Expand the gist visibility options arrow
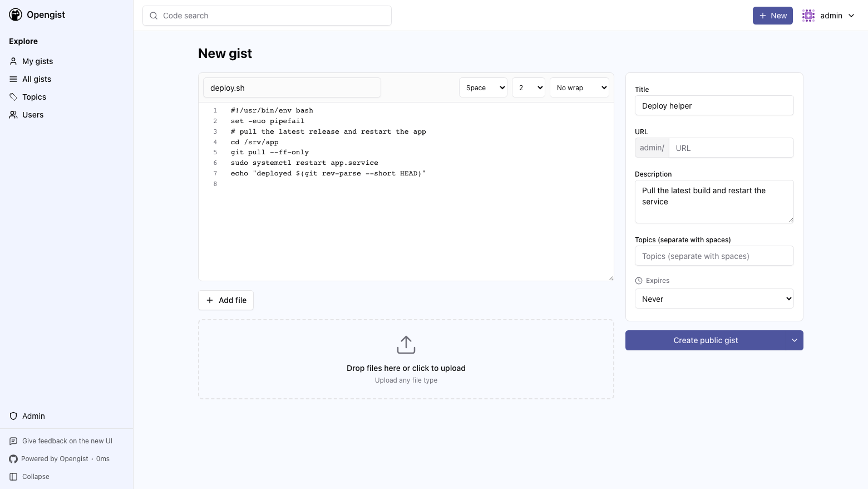Image resolution: width=868 pixels, height=489 pixels. 795,340
